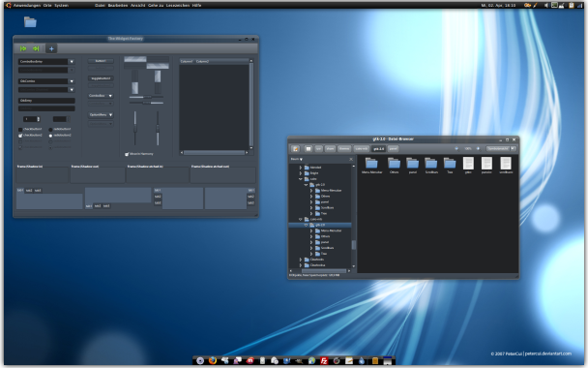The width and height of the screenshot is (588, 368).
Task: Uncheck the checkbutton2 checkbox
Action: click(x=20, y=136)
